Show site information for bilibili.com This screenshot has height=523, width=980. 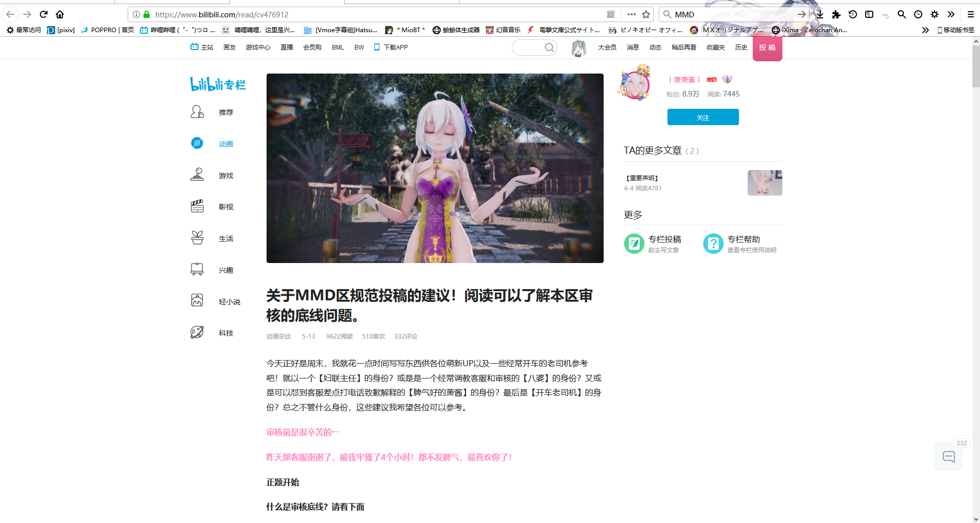(x=136, y=14)
